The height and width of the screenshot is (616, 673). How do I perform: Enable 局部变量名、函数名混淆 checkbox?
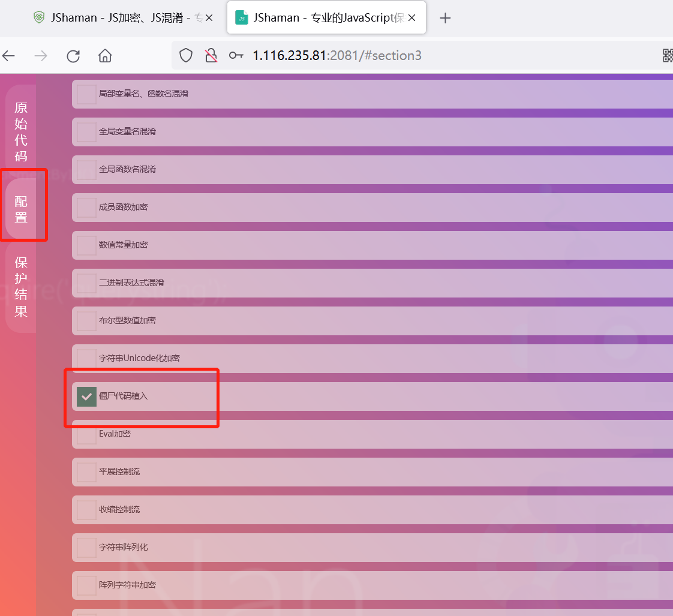(x=86, y=94)
